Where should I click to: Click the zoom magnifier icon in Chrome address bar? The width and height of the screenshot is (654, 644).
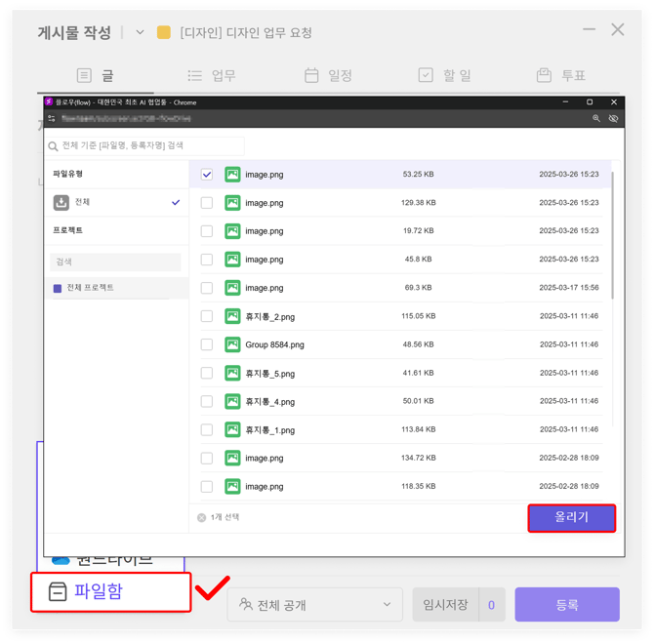tap(595, 119)
